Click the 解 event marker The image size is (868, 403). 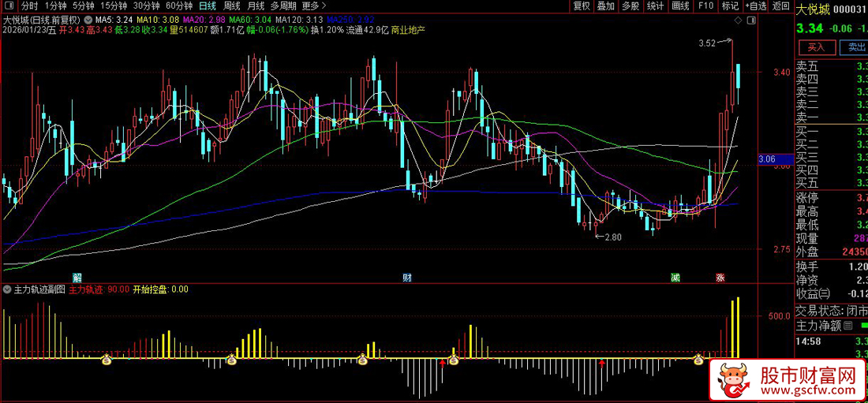point(77,277)
